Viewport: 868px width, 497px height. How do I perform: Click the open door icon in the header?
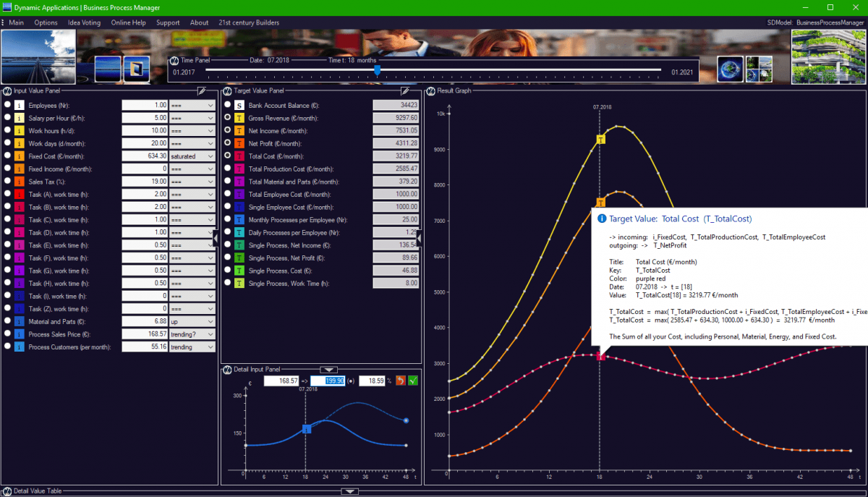click(x=136, y=69)
